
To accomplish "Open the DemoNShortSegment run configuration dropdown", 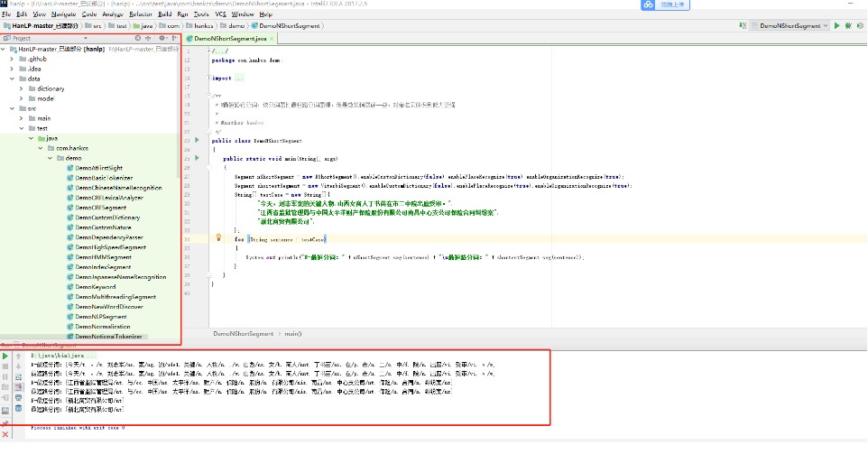I will [x=790, y=25].
